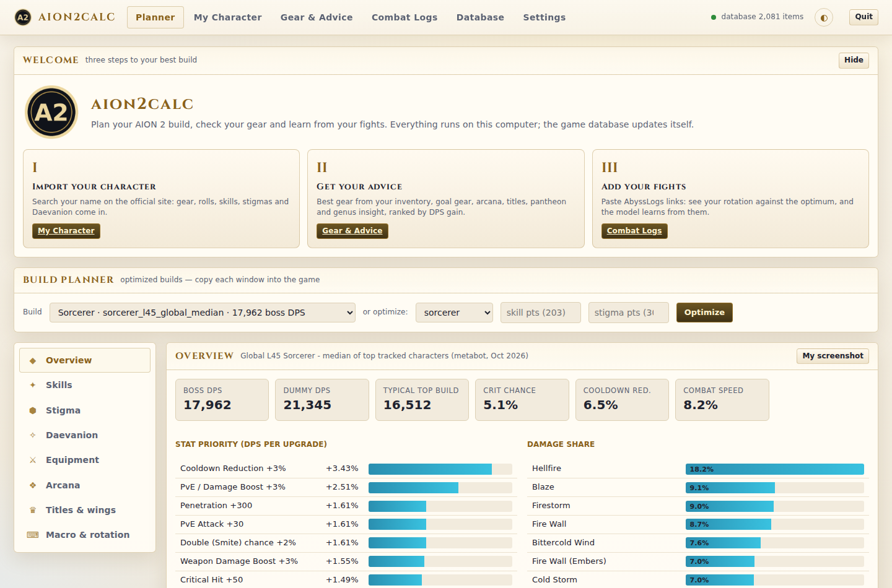Viewport: 892px width, 588px height.
Task: Click the large A2 emblem in Welcome panel
Action: click(51, 112)
